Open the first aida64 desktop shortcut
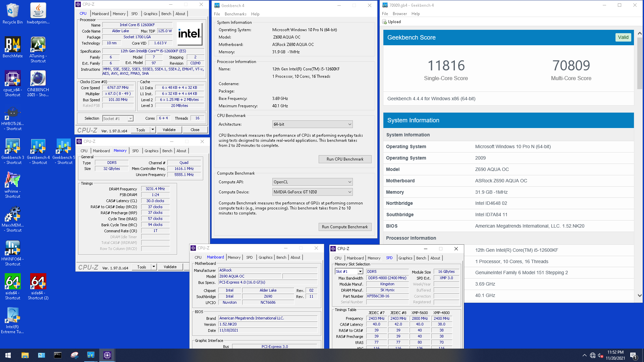Image resolution: width=644 pixels, height=362 pixels. point(12,287)
